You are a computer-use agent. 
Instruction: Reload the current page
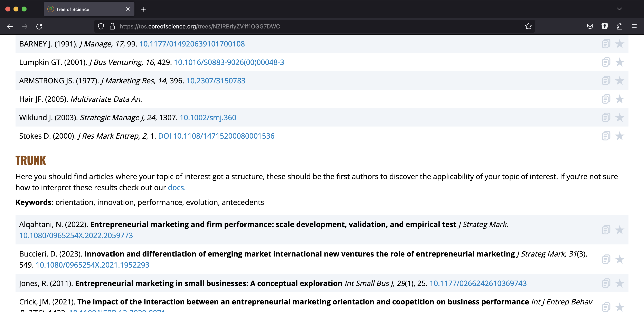[39, 26]
